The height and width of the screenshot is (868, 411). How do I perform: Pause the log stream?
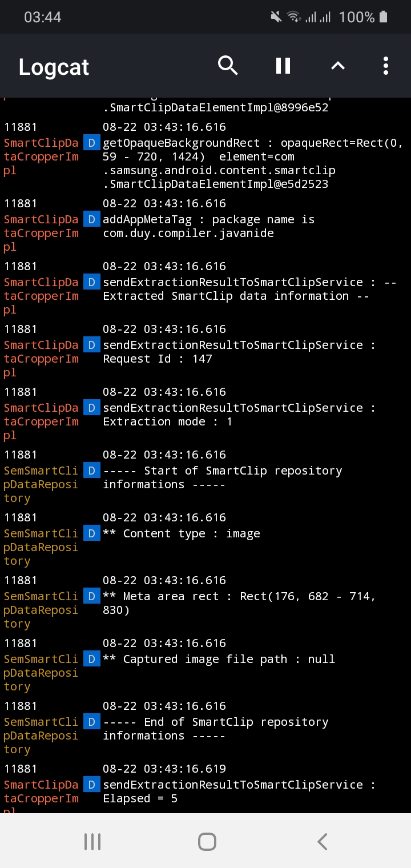click(x=283, y=66)
